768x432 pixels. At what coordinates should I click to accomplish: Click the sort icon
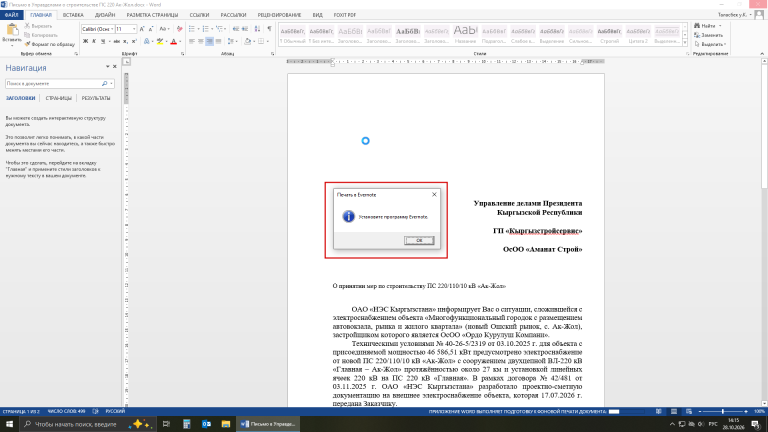tap(257, 29)
